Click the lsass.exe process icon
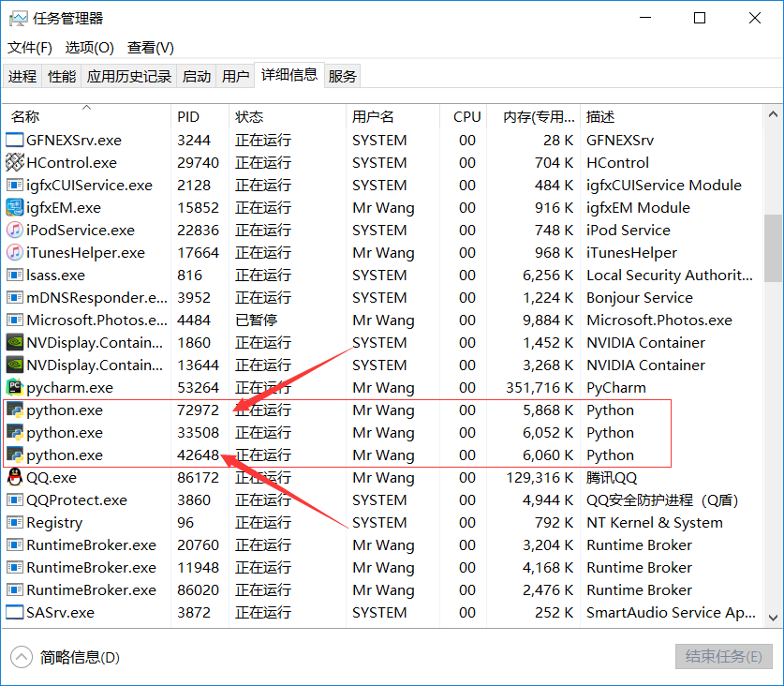This screenshot has width=784, height=686. (x=14, y=276)
